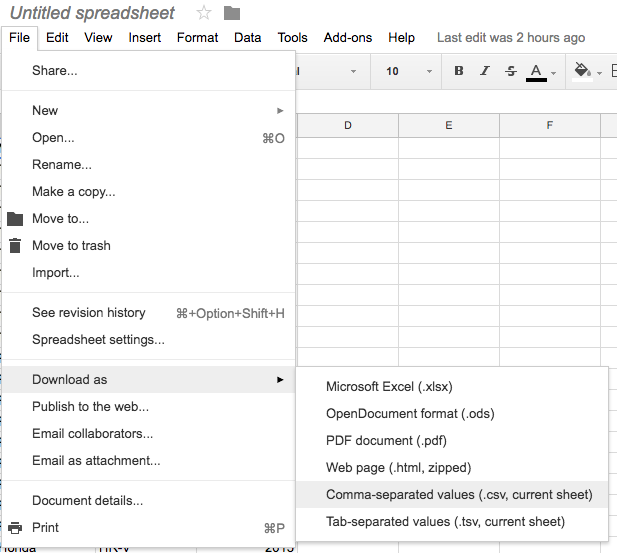Open the Tools menu
The width and height of the screenshot is (617, 553).
(292, 38)
